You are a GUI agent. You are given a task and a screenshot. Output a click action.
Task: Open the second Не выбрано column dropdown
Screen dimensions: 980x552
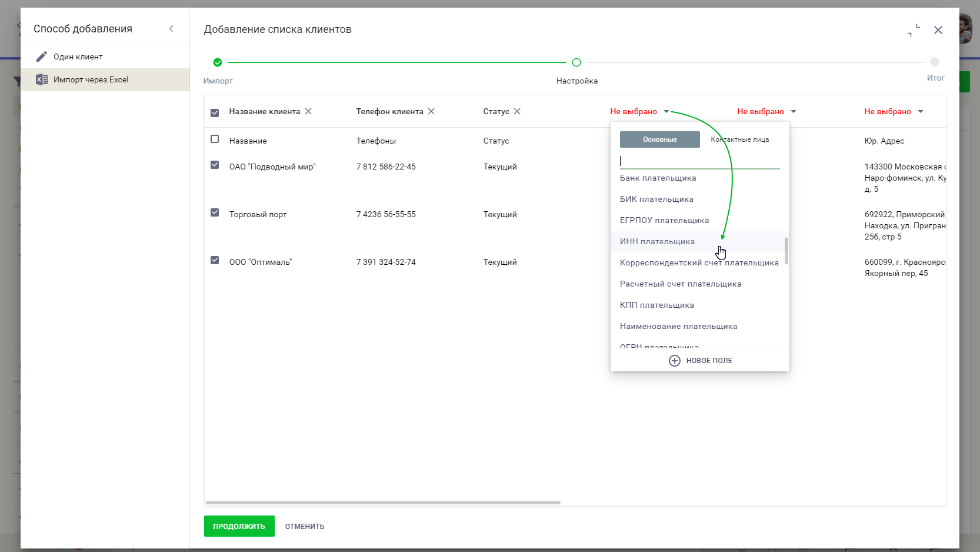click(766, 111)
